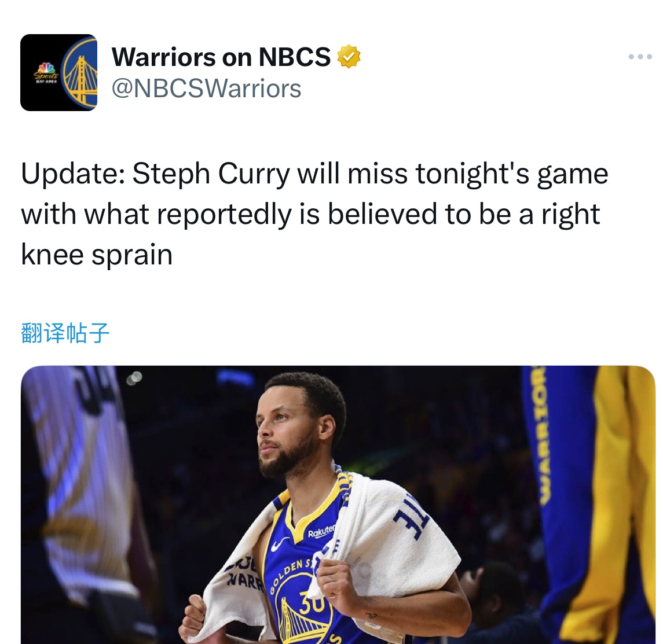Click the word "Update:" in the tweet
The image size is (663, 644).
click(x=73, y=174)
